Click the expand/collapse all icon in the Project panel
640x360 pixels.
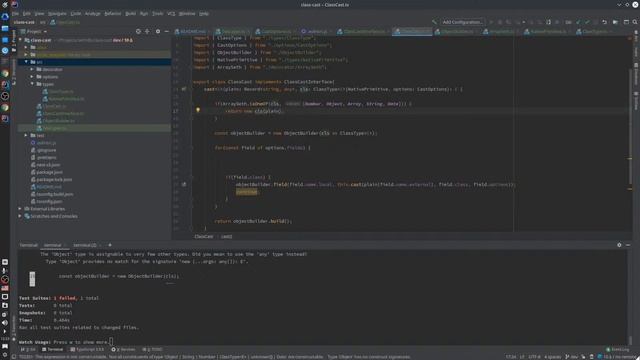147,31
